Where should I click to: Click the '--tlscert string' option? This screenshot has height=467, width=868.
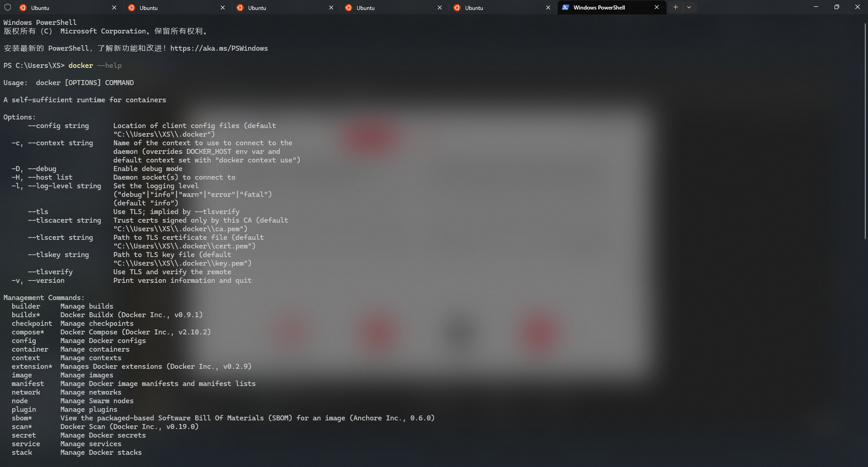click(60, 237)
